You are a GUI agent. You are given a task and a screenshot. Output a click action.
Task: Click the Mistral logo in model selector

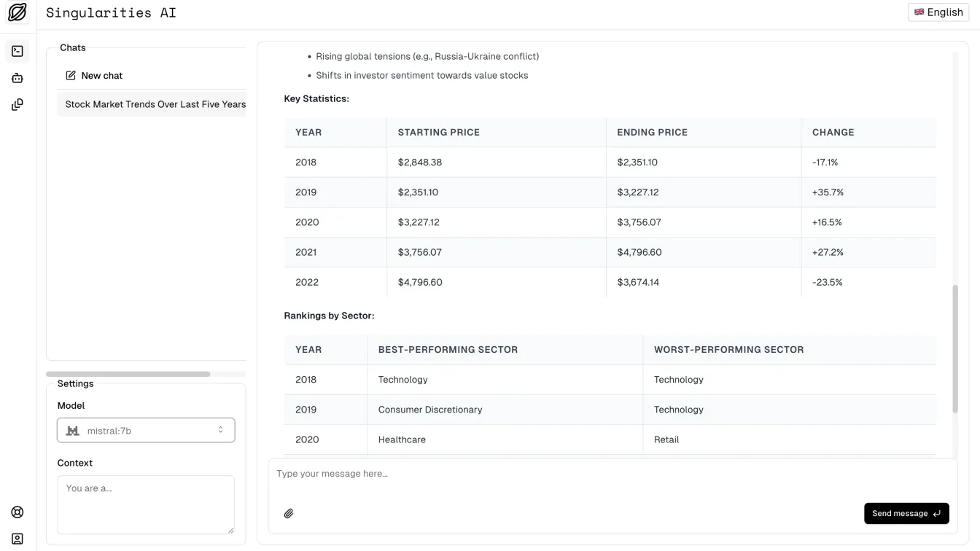tap(73, 431)
